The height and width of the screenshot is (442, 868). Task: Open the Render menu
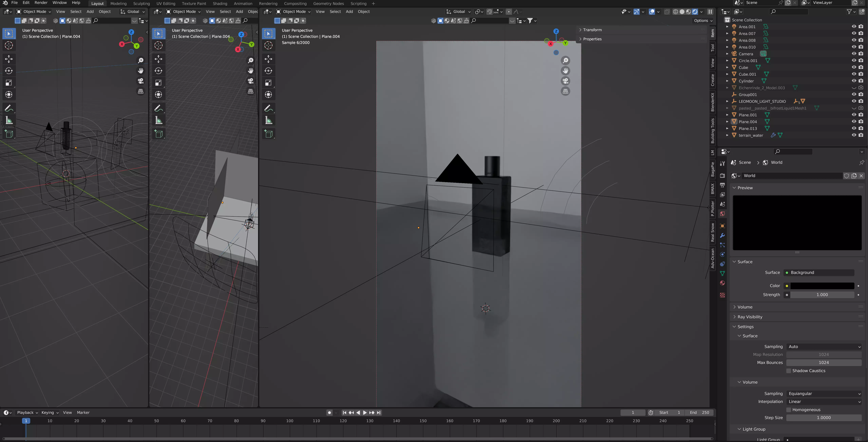41,3
